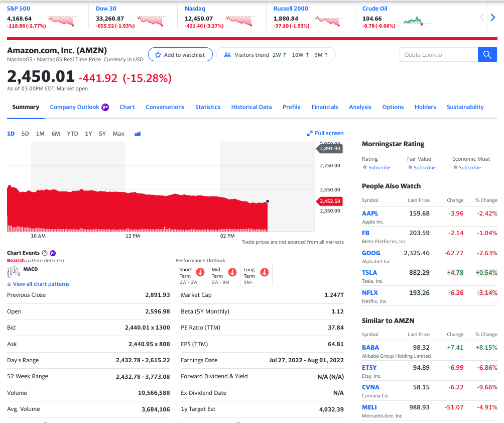Open the AAPL symbol link
The width and height of the screenshot is (504, 423).
370,214
